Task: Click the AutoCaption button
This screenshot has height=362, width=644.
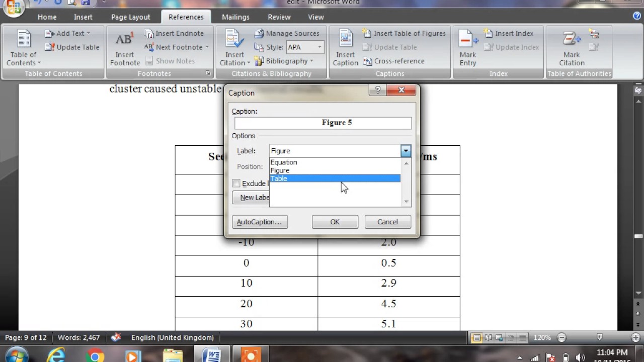Action: pyautogui.click(x=260, y=222)
